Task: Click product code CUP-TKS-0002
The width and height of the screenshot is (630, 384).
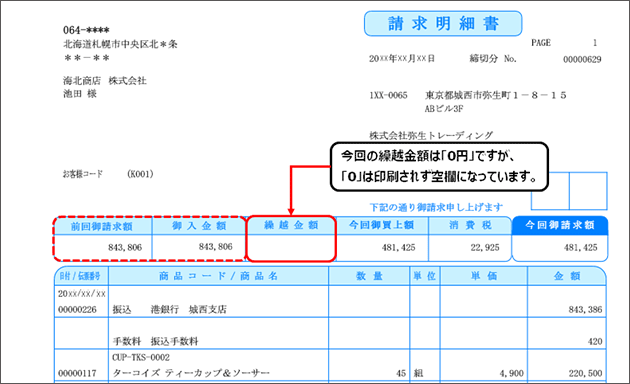Action: tap(141, 357)
